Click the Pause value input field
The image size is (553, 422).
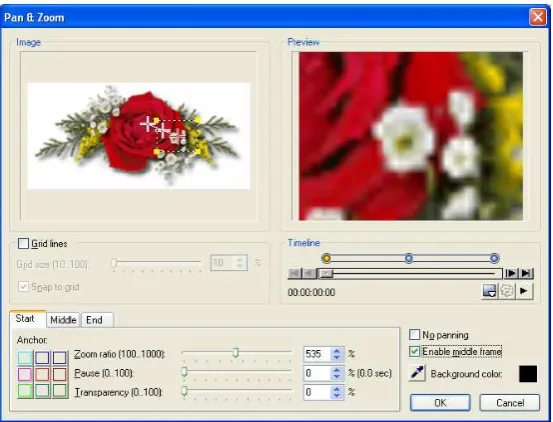(317, 373)
